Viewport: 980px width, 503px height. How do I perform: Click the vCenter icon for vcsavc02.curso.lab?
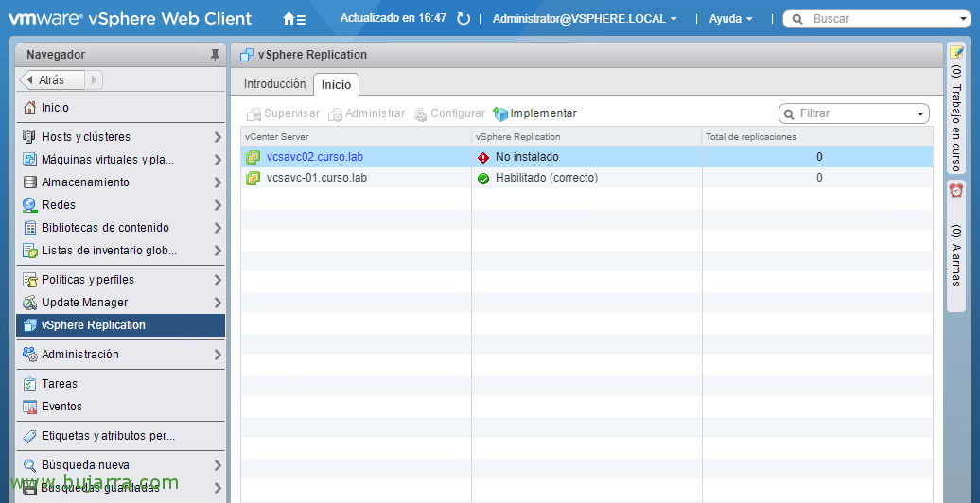[x=254, y=157]
